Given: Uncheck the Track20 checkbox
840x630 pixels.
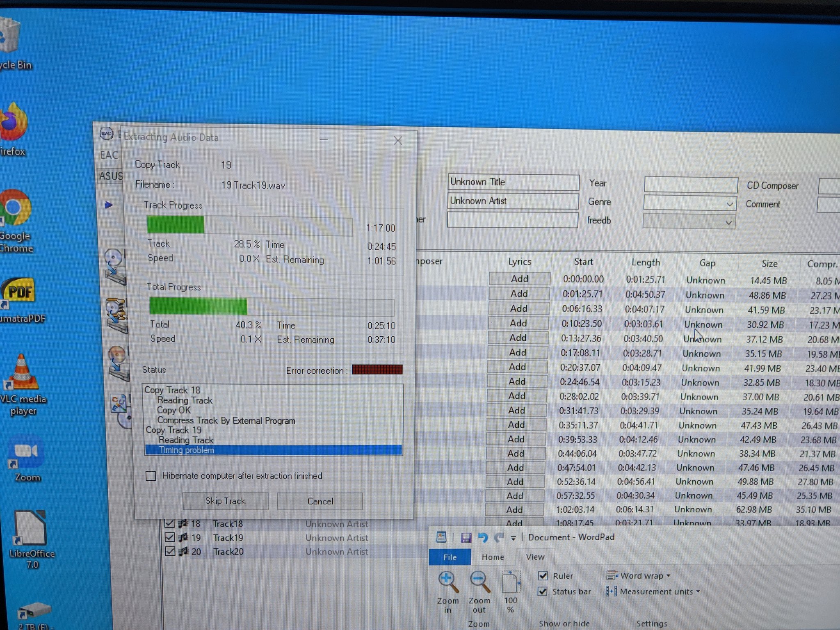Looking at the screenshot, I should pyautogui.click(x=170, y=551).
